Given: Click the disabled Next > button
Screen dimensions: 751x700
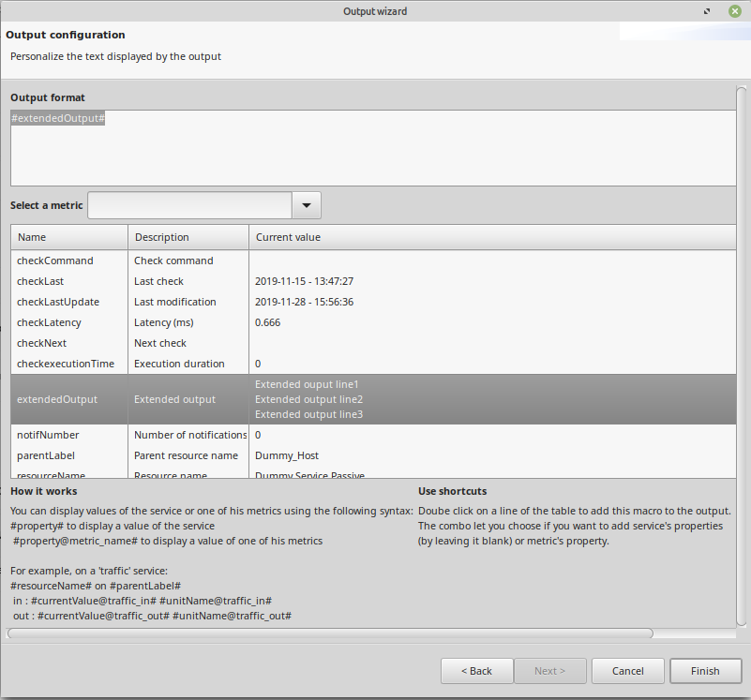Looking at the screenshot, I should pos(549,671).
